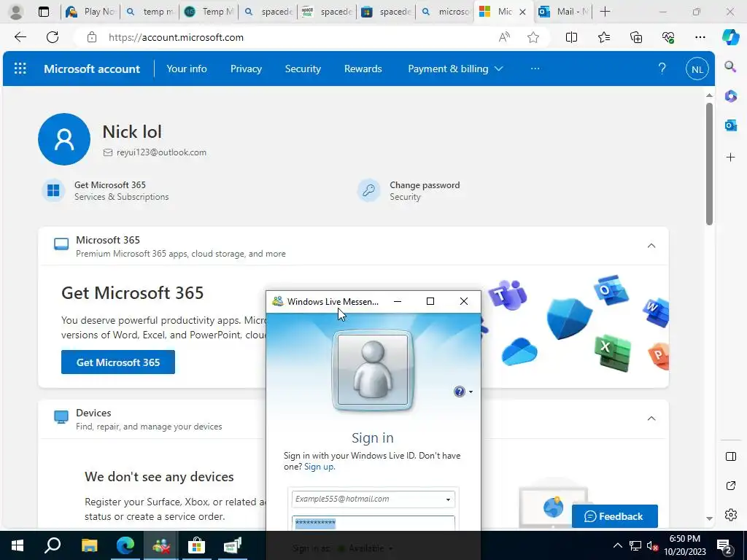Screen dimensions: 747x560
Task: Open Messenger help icon
Action: coord(459,392)
